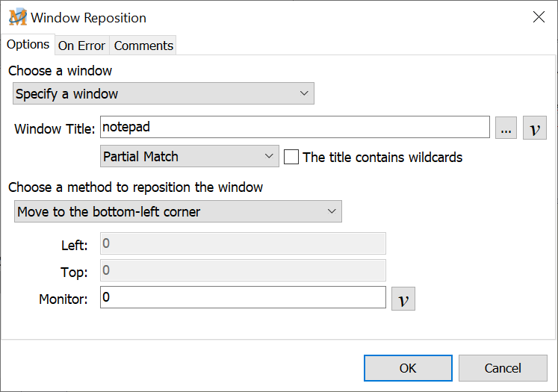Screen dimensions: 558x392
Task: Switch to the Comments tab
Action: [143, 46]
